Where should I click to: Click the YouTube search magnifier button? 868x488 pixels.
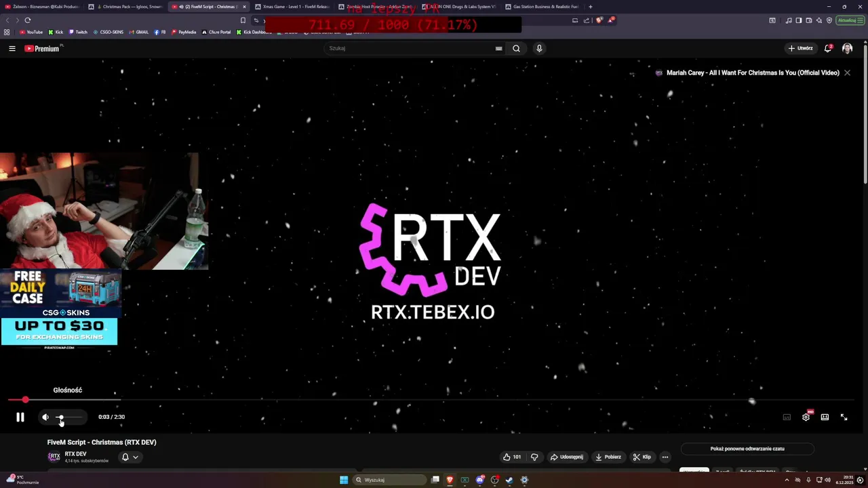click(516, 48)
